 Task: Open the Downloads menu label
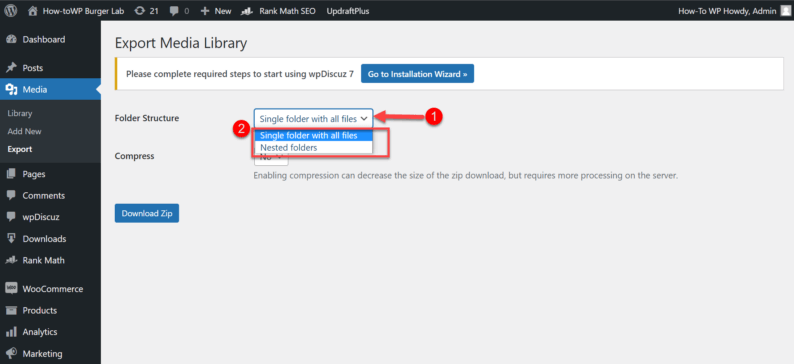pos(44,238)
